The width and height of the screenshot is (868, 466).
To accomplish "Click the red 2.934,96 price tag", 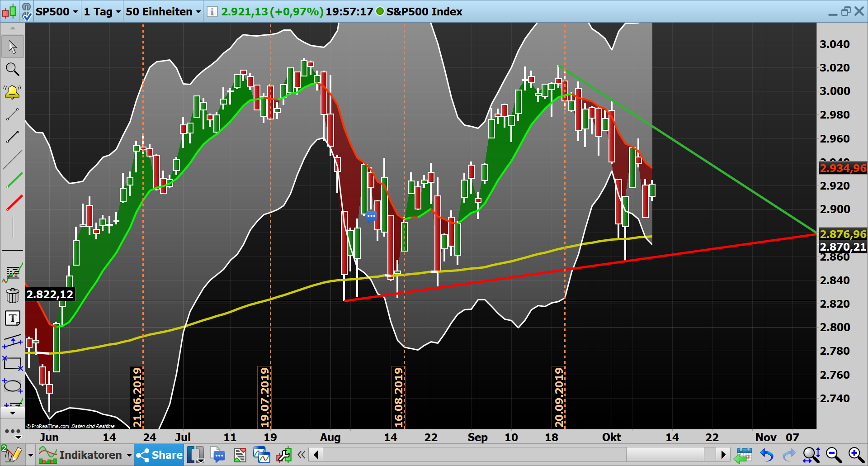I will tap(843, 168).
